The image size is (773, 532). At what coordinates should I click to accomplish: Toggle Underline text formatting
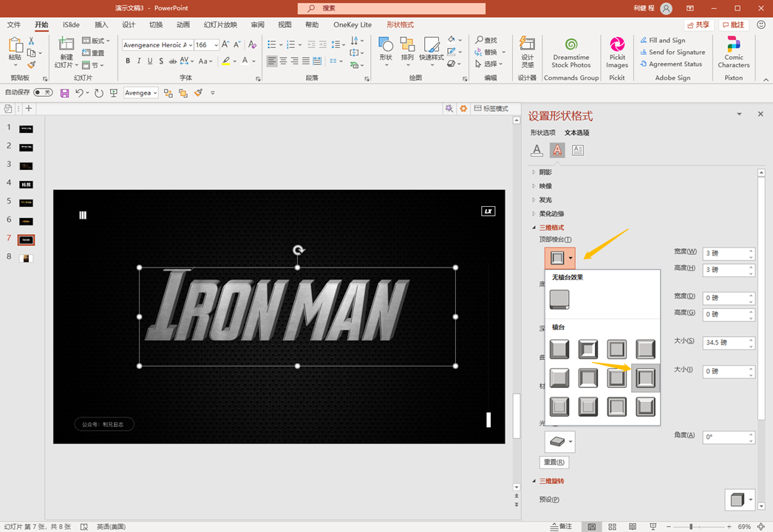tap(150, 61)
